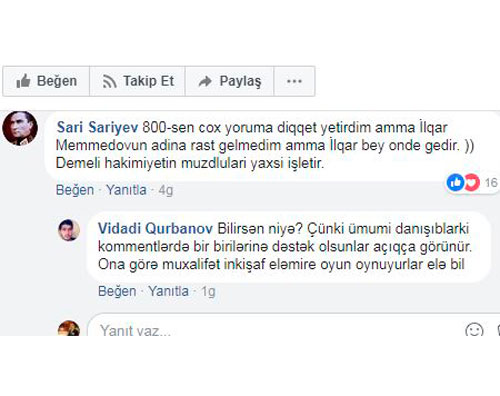Open Sari Sariyev's profile picture
The height and width of the screenshot is (396, 500).
[x=20, y=128]
